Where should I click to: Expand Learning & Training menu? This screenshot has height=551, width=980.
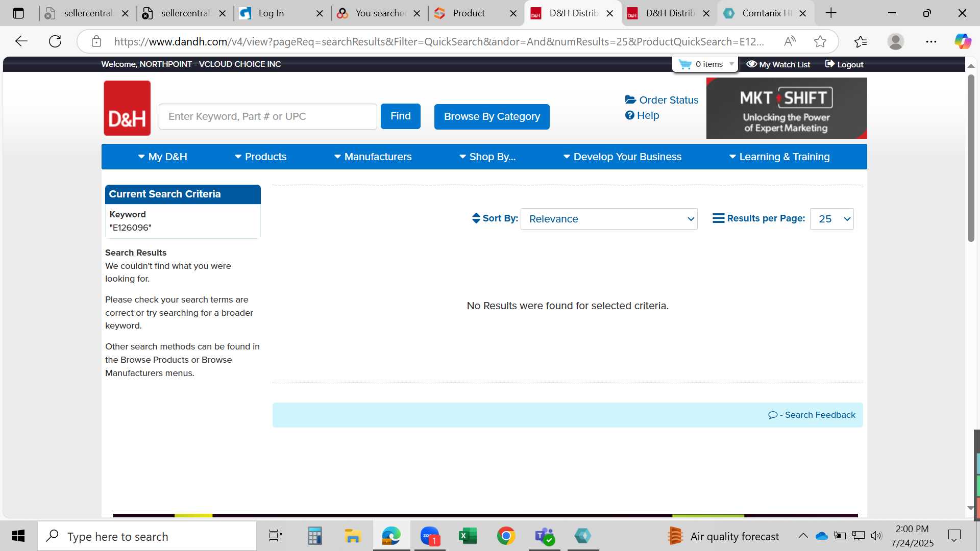(x=779, y=157)
